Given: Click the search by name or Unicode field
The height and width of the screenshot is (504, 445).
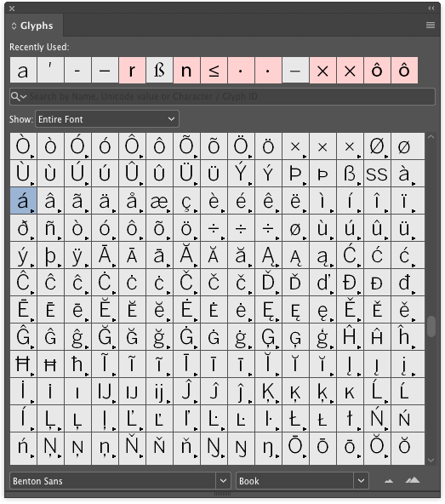Looking at the screenshot, I should coord(222,96).
